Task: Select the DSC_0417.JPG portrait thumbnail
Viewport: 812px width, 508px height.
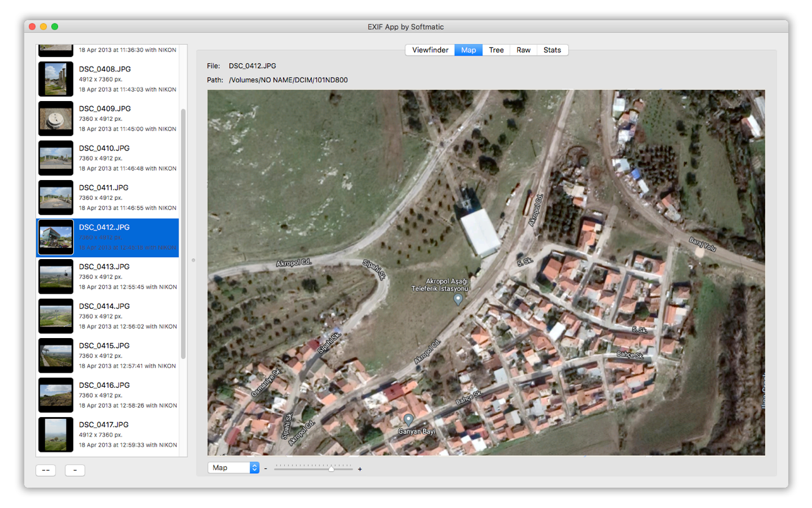Action: (x=56, y=435)
